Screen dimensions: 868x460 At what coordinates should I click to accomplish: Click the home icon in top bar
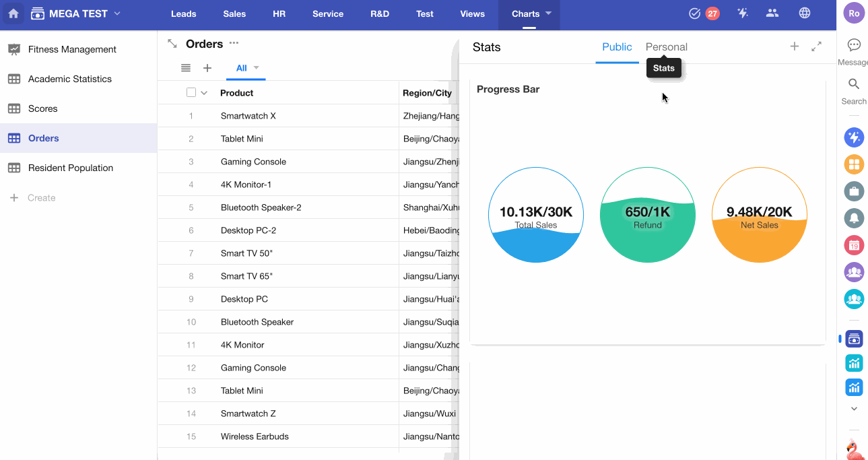pyautogui.click(x=13, y=13)
